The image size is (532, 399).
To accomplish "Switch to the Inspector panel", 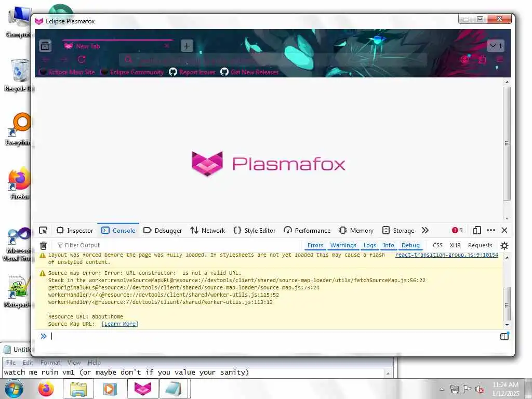I will 75,230.
